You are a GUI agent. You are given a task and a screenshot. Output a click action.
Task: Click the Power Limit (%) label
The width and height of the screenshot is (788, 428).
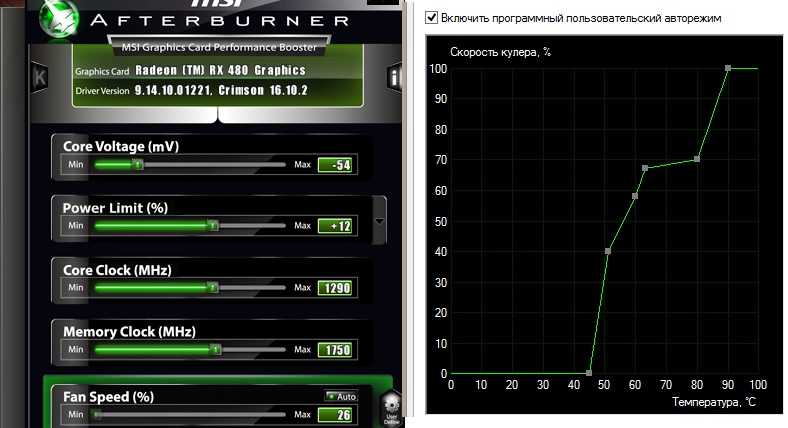click(115, 208)
